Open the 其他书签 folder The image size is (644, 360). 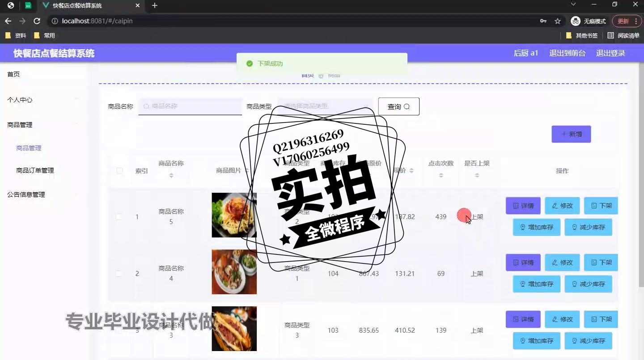click(582, 35)
